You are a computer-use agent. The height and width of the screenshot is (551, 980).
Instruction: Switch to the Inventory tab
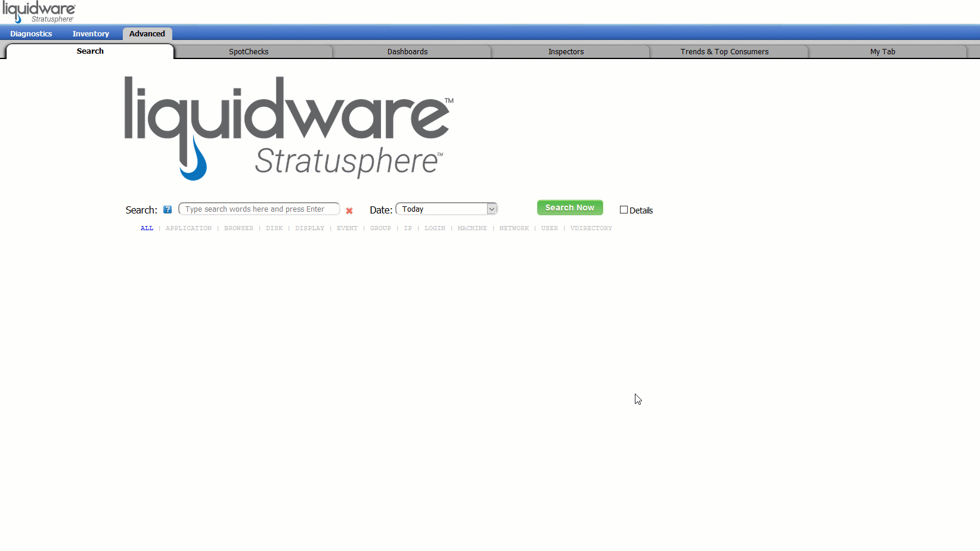click(x=91, y=34)
